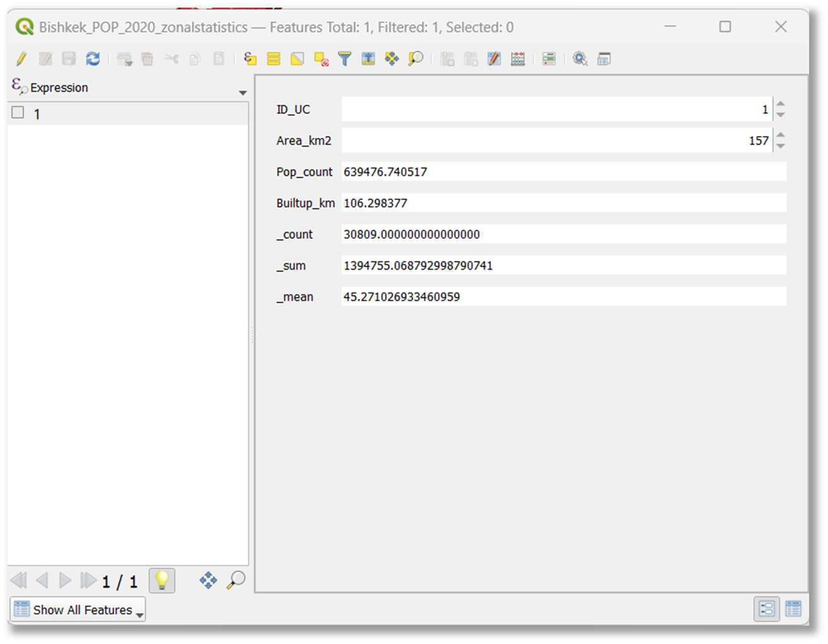The width and height of the screenshot is (828, 644).
Task: Tick the checkbox next to feature 1
Action: tap(18, 113)
